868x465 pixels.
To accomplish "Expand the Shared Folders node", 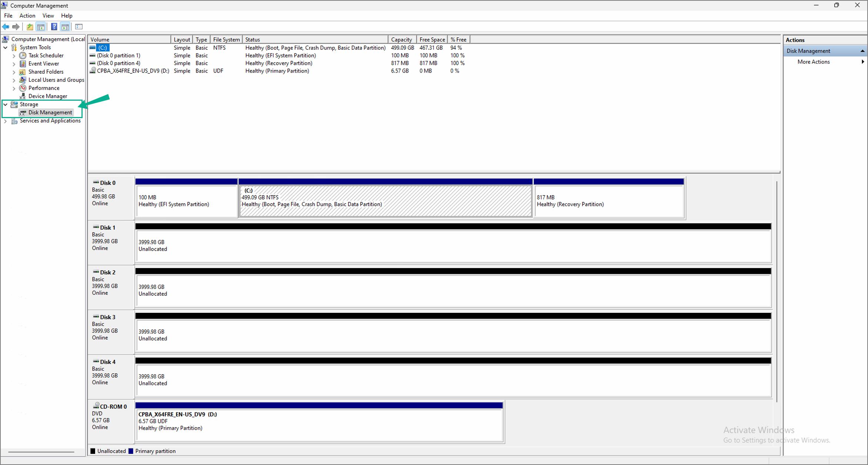I will (14, 72).
